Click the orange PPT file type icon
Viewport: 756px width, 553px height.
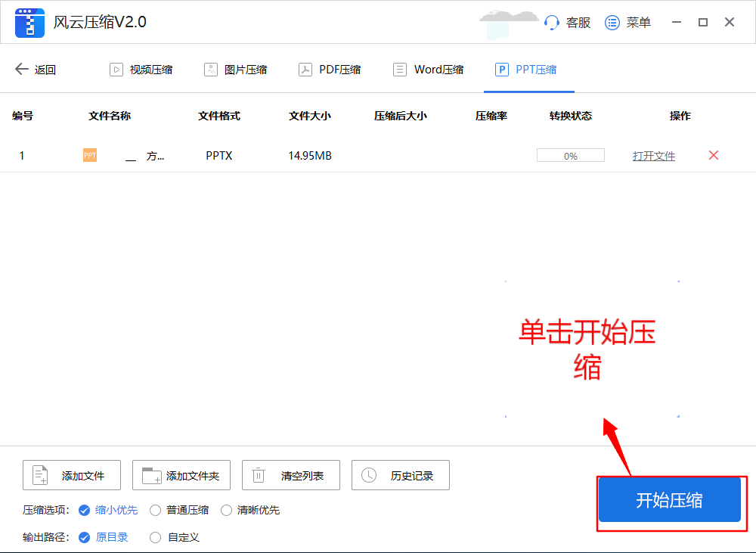[89, 155]
